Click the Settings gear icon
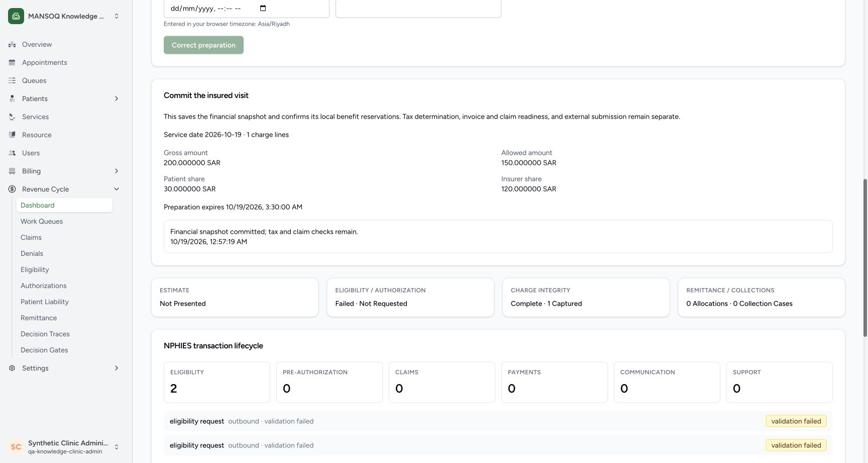868x463 pixels. pyautogui.click(x=12, y=368)
